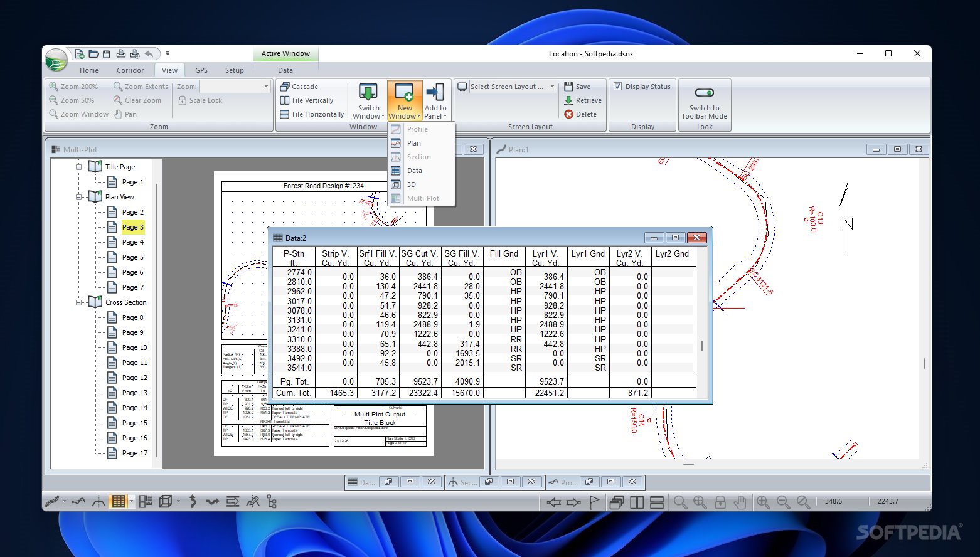The image size is (980, 557).
Task: Open the New Window dropdown button
Action: coord(405,102)
